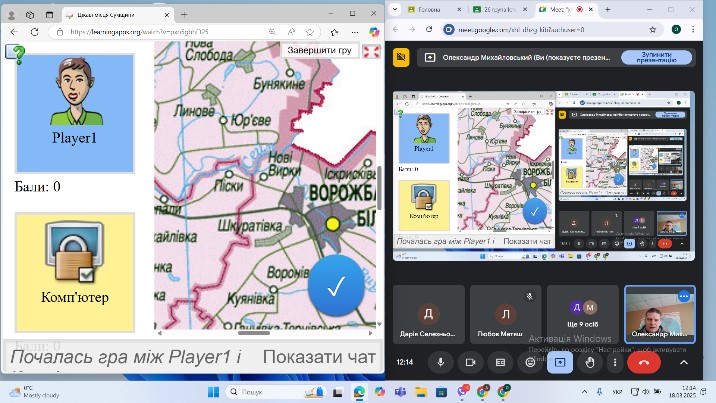Open the emoji reactions button in Meet
The image size is (716, 403).
point(530,362)
